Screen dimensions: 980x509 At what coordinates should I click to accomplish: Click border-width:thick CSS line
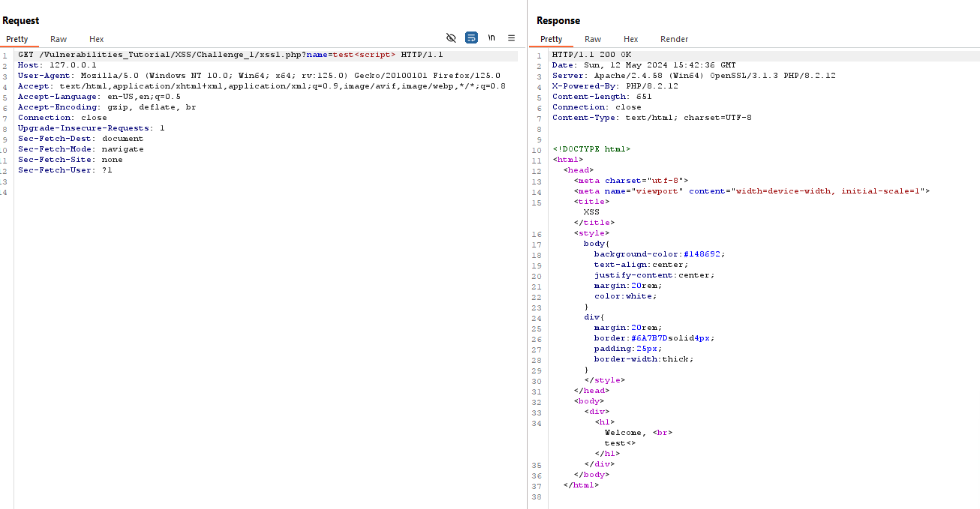click(x=644, y=359)
